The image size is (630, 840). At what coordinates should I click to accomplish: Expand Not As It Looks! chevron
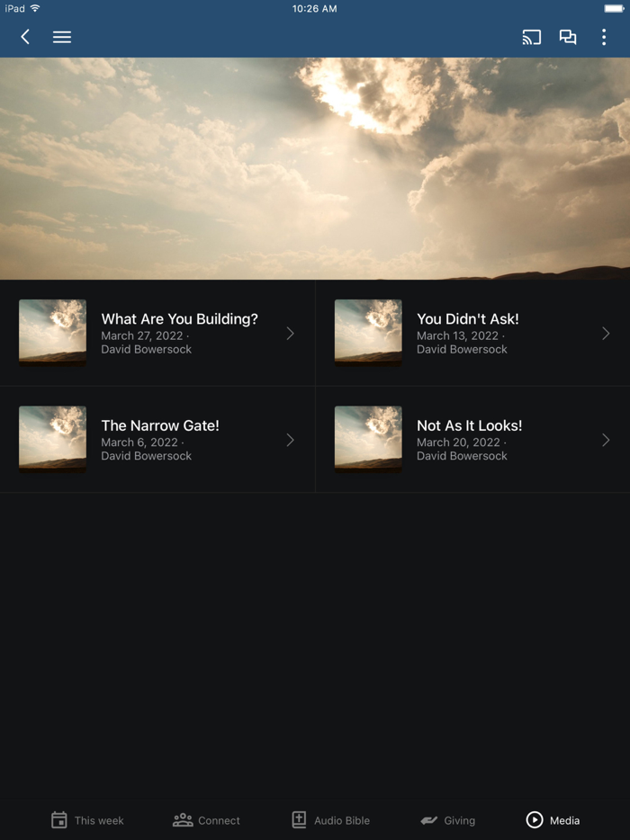click(x=606, y=441)
